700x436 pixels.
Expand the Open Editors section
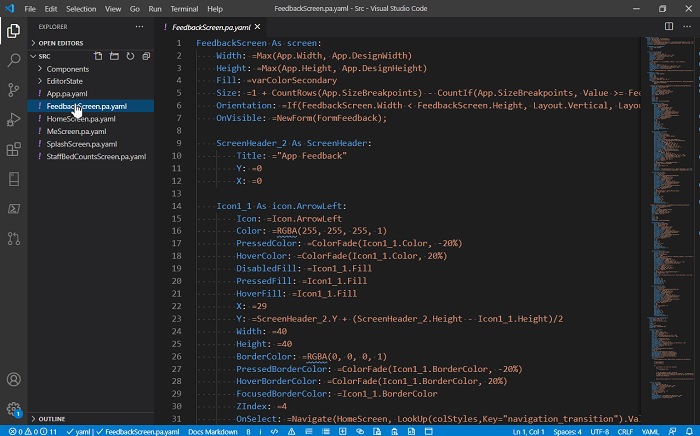60,43
